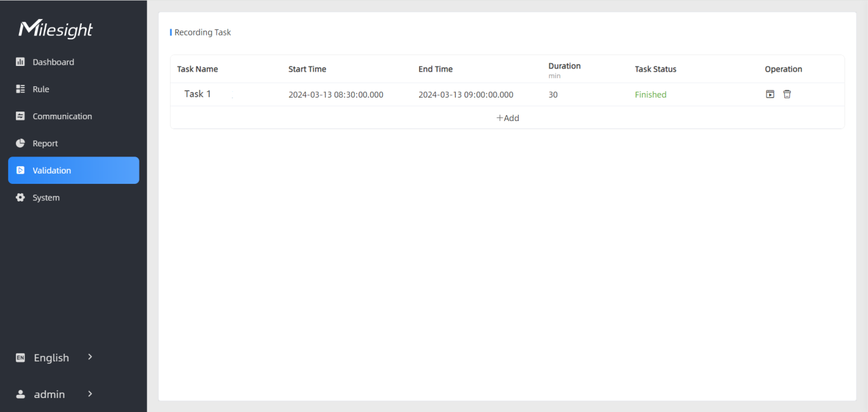Image resolution: width=868 pixels, height=412 pixels.
Task: Select the Validation menu item
Action: coord(74,171)
